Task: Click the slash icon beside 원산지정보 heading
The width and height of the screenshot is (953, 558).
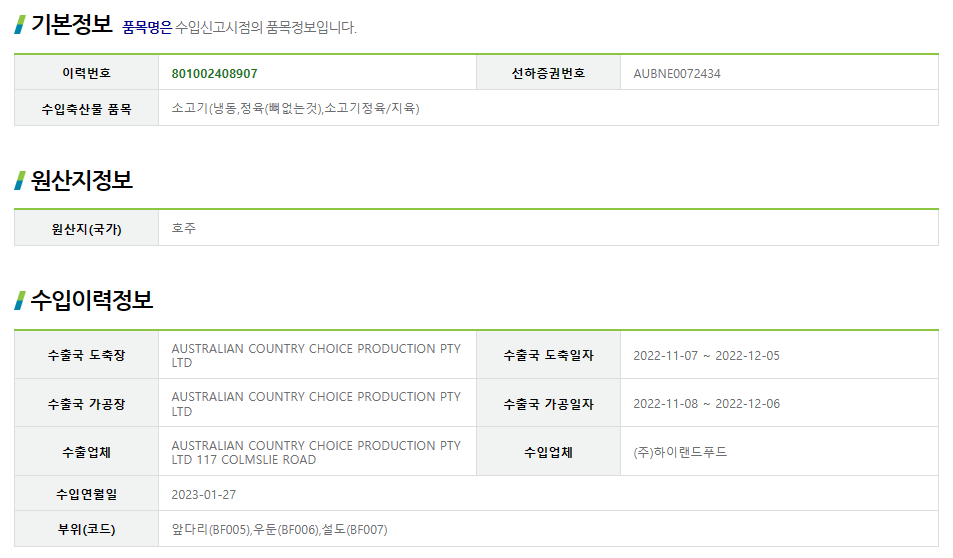Action: point(20,181)
